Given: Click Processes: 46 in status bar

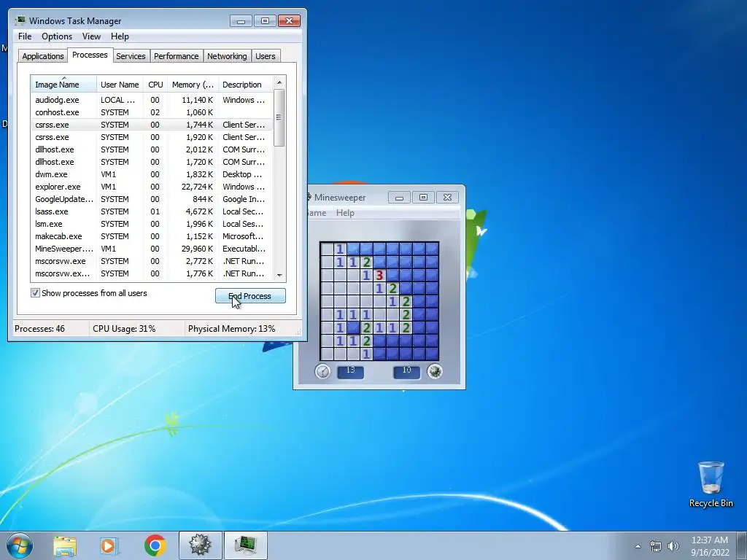Looking at the screenshot, I should pyautogui.click(x=39, y=329).
